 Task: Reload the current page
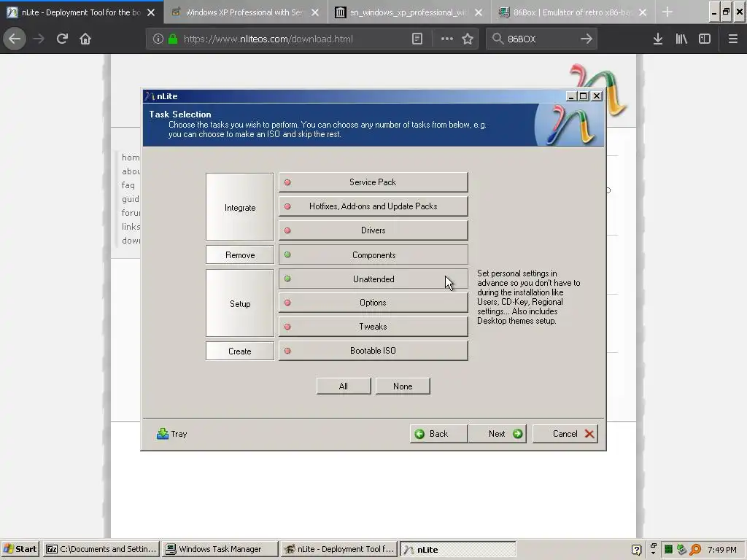[62, 39]
